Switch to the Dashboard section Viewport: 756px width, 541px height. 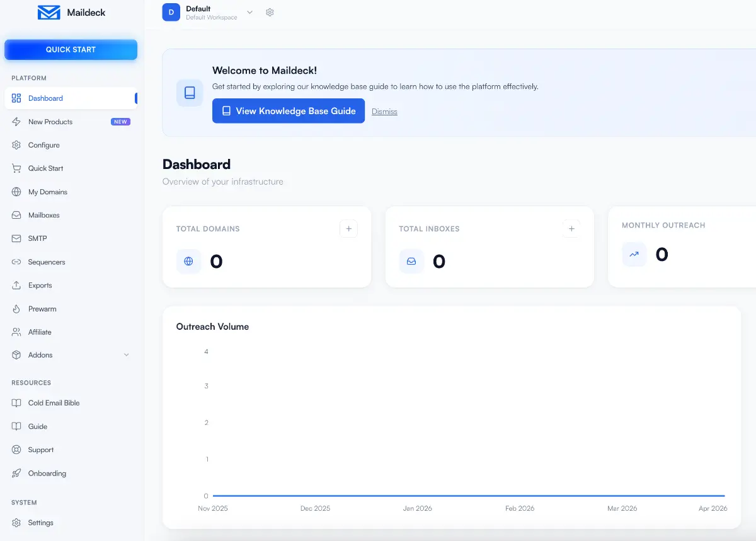pyautogui.click(x=44, y=98)
